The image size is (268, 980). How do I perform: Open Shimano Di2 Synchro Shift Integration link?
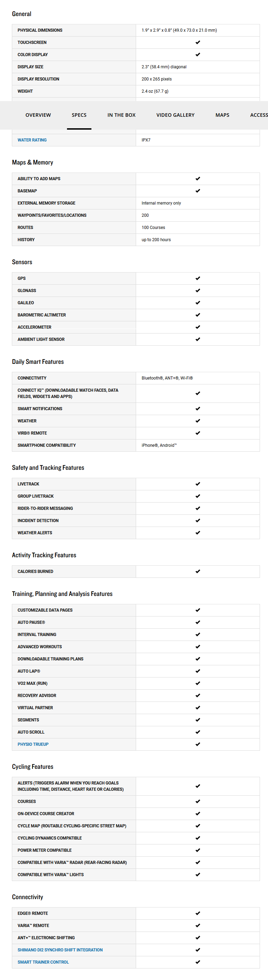click(60, 950)
